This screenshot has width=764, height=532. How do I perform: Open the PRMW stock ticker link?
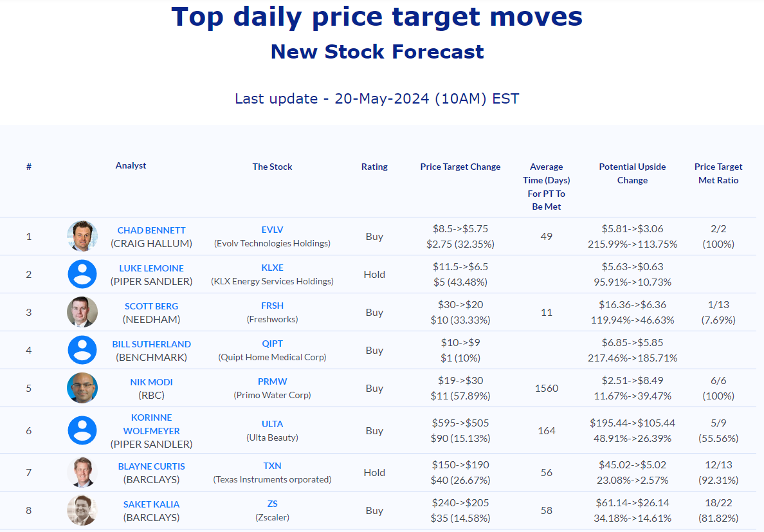273,381
